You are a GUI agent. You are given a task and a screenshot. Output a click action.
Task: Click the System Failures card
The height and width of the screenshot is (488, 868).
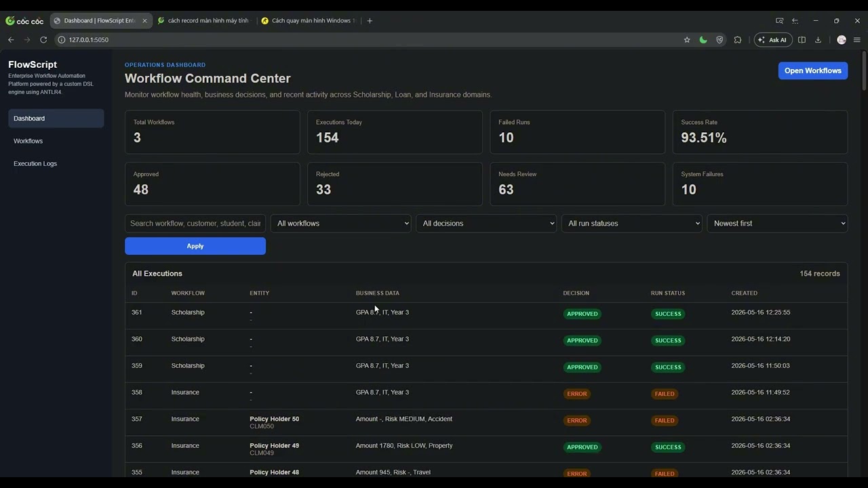click(760, 184)
